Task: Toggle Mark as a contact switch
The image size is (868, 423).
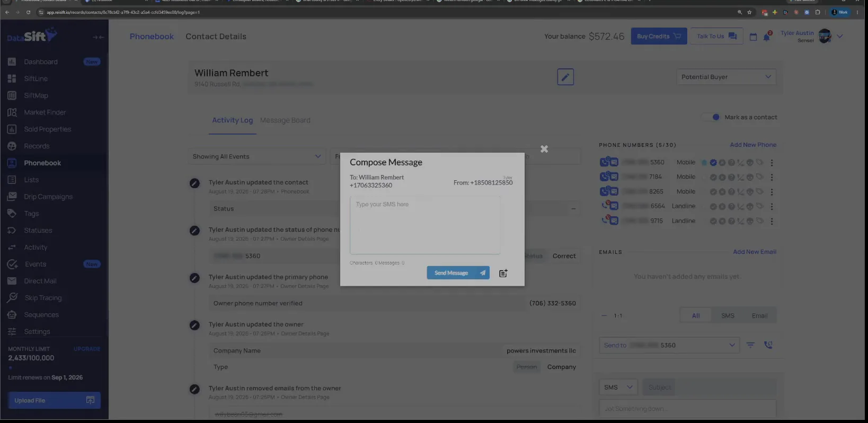Action: point(711,117)
